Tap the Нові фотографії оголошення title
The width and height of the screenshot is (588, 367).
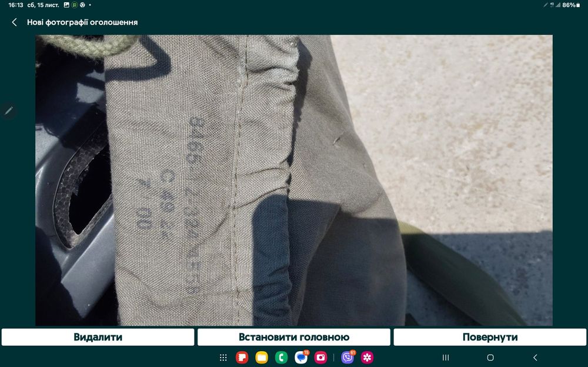82,22
